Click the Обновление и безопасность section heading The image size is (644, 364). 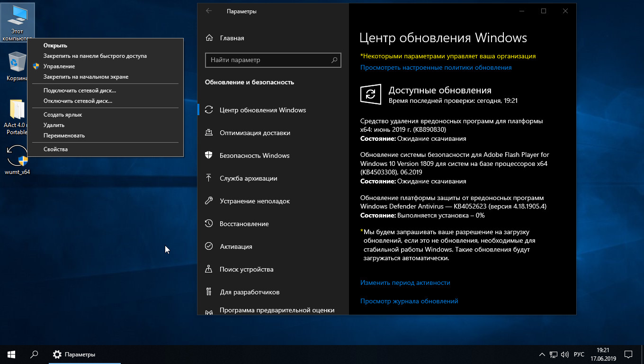(x=250, y=82)
